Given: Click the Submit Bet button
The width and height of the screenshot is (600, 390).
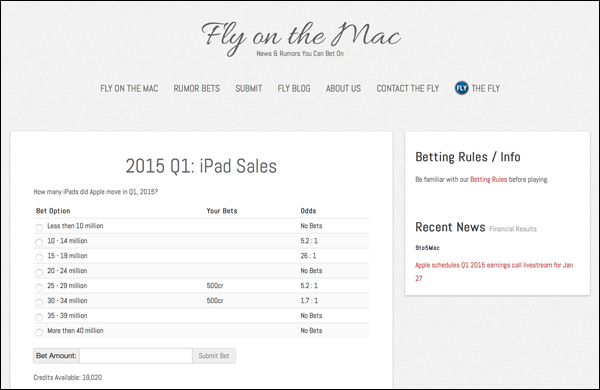Looking at the screenshot, I should pos(214,356).
